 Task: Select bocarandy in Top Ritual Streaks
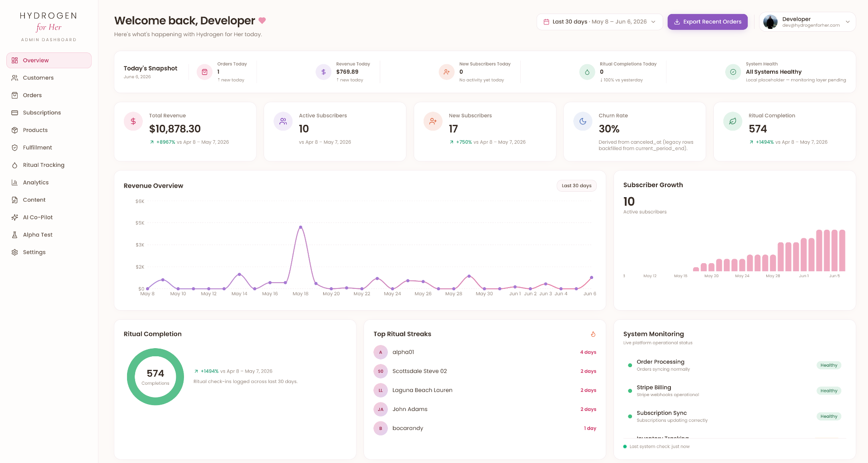pyautogui.click(x=485, y=428)
